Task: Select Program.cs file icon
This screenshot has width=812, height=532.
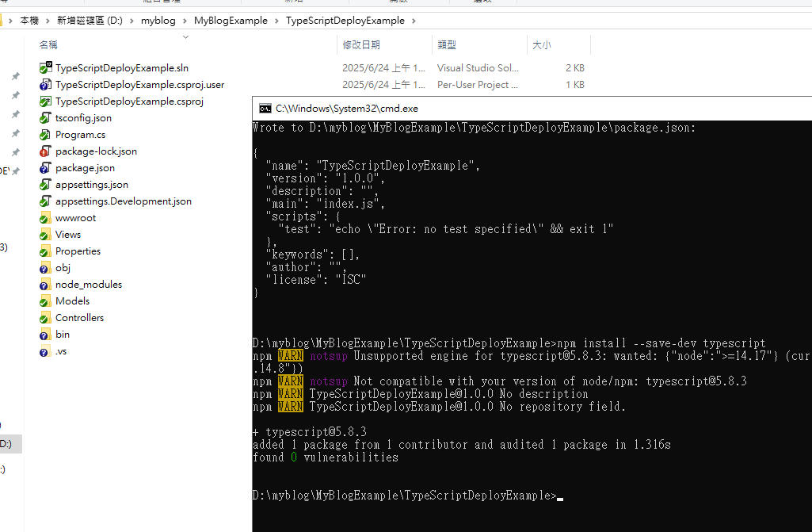Action: point(46,134)
